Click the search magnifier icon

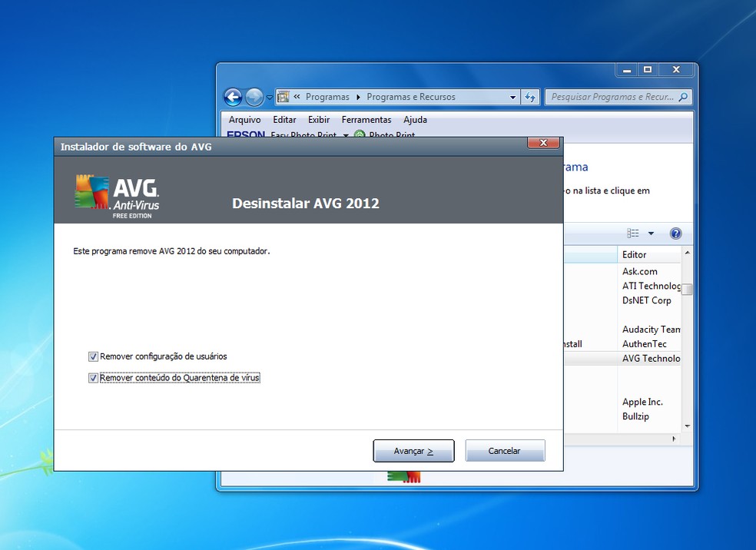[683, 97]
